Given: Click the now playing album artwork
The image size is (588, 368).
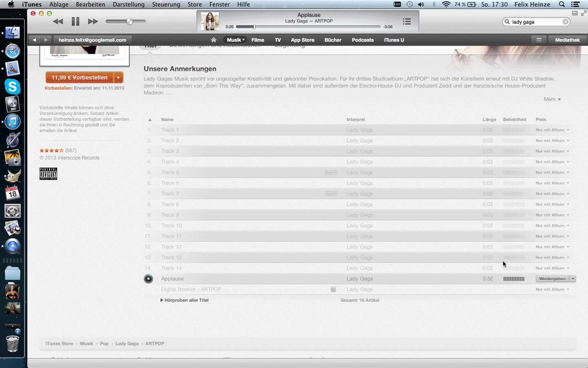Looking at the screenshot, I should [x=210, y=21].
